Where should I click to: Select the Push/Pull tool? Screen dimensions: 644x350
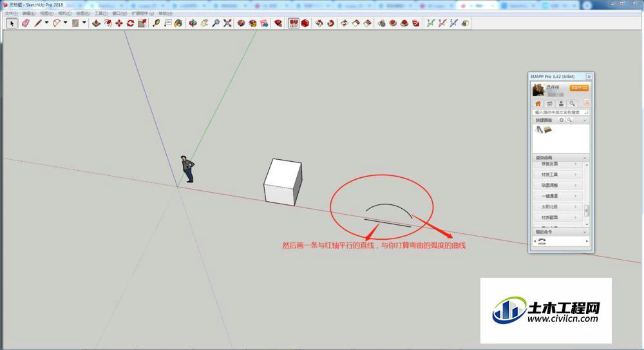click(x=96, y=23)
